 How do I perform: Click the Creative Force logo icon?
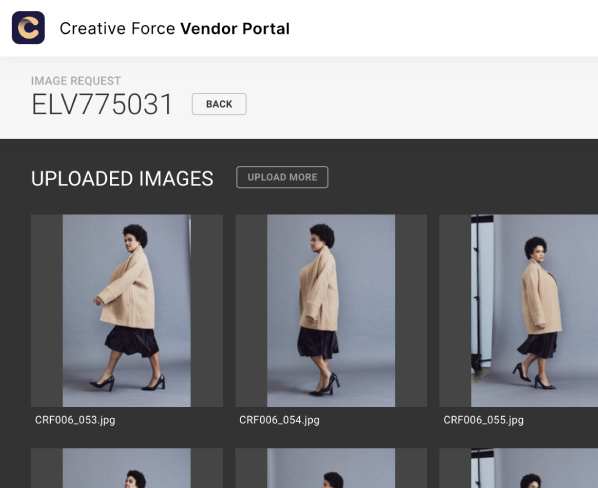(28, 27)
